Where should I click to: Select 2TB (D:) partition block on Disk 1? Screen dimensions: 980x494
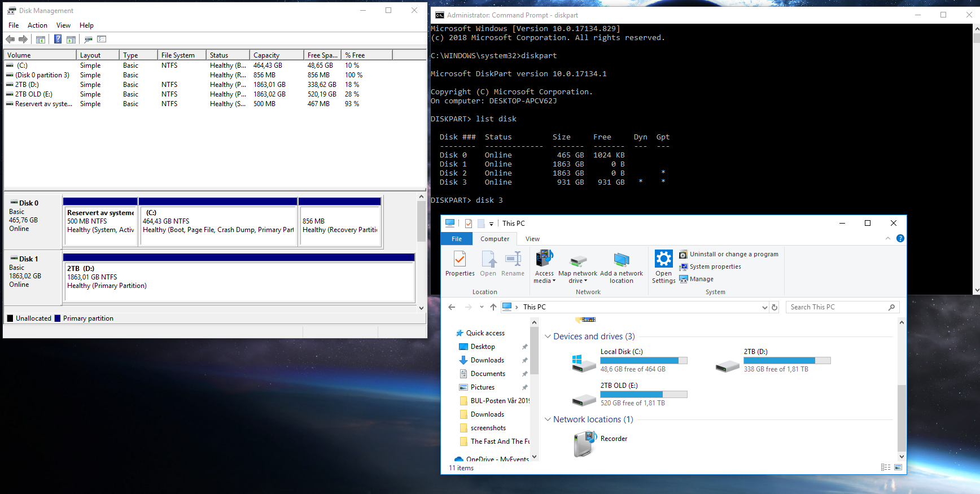point(239,278)
